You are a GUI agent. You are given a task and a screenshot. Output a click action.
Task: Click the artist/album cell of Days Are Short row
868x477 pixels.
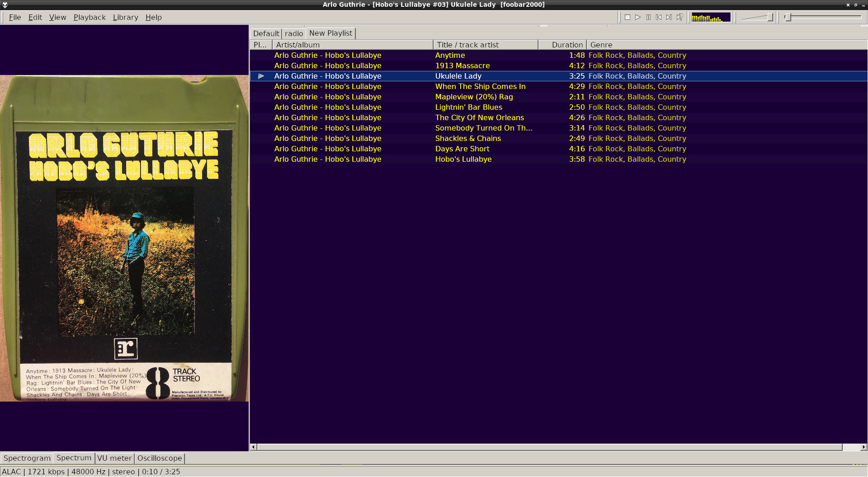[x=328, y=149]
